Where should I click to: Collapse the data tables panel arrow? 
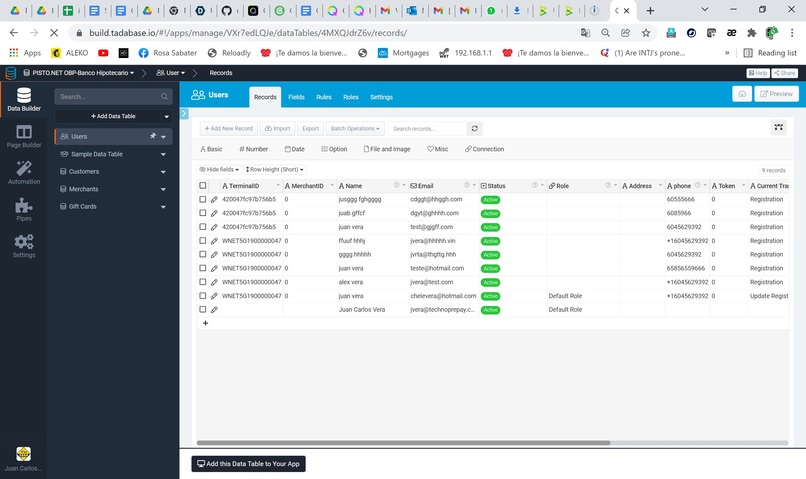184,113
